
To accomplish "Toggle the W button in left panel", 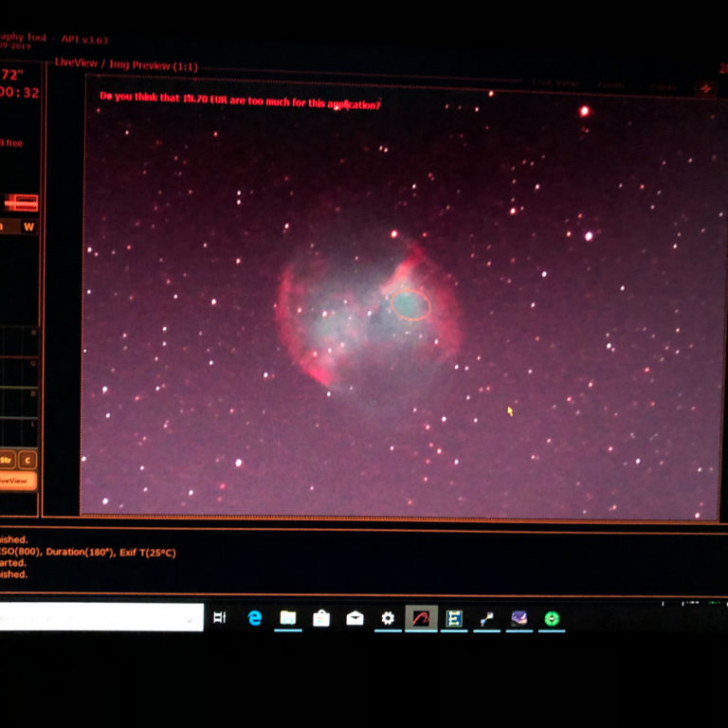I will [28, 227].
